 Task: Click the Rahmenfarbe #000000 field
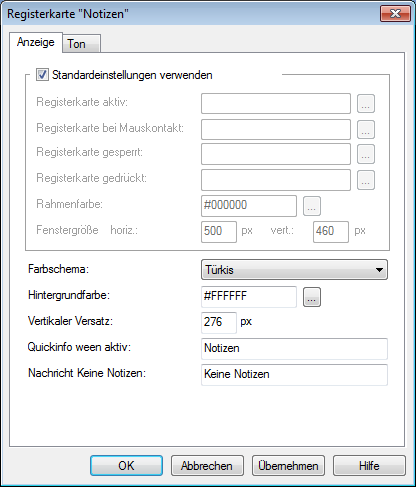click(249, 206)
